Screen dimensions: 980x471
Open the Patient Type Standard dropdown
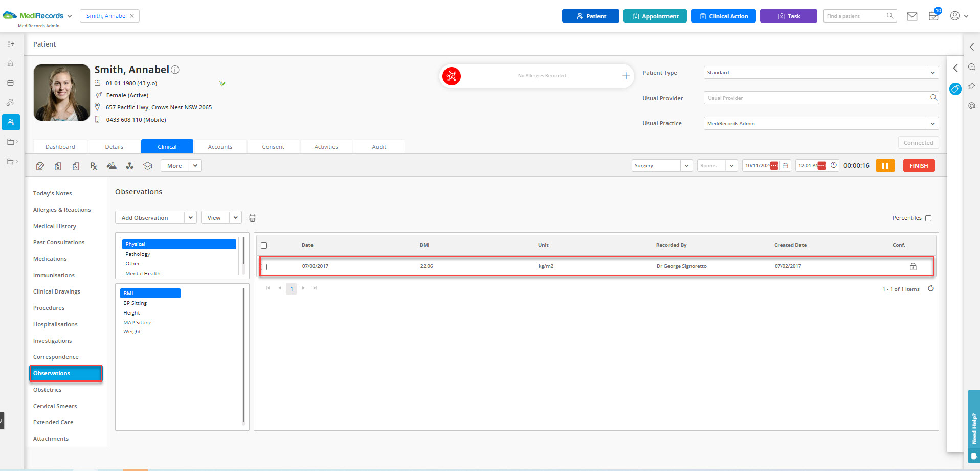[932, 73]
